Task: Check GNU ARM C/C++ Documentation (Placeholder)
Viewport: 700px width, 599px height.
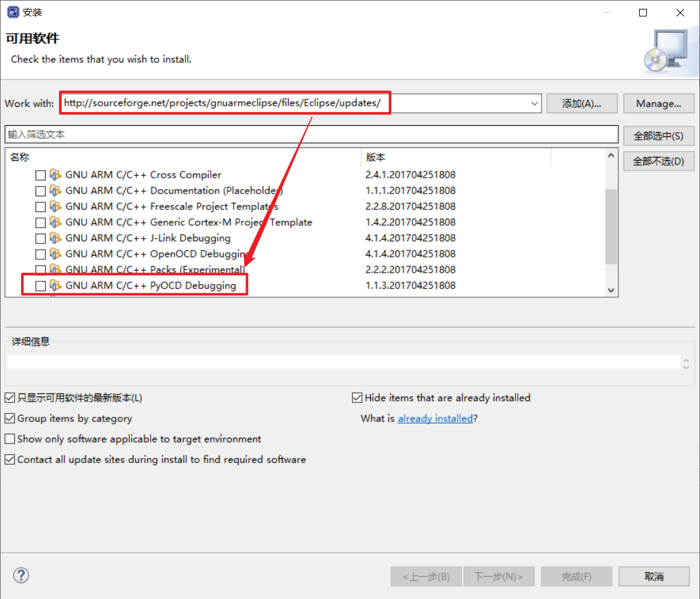Action: [41, 191]
